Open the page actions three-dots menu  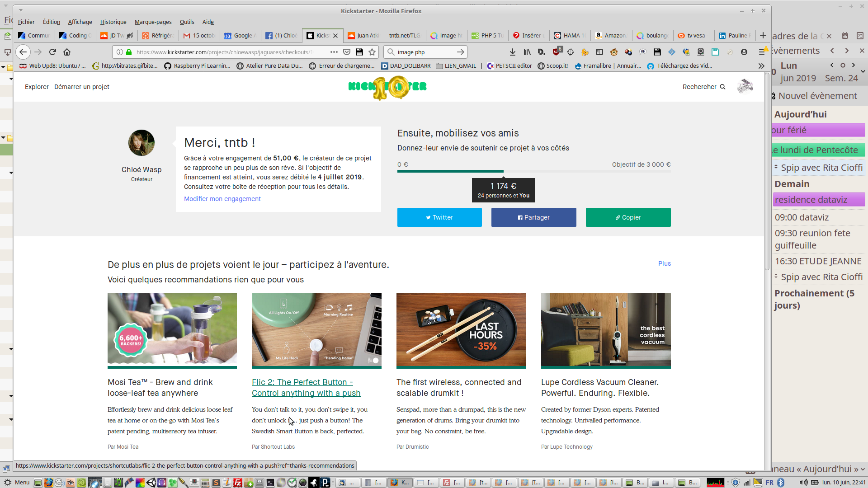[334, 52]
